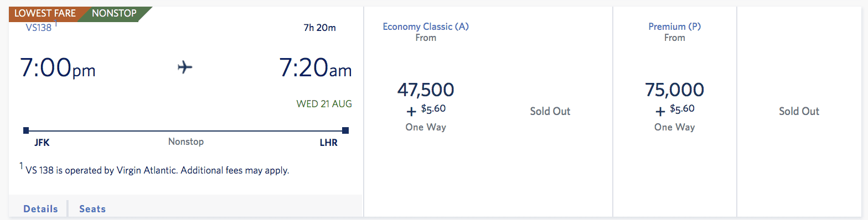Click the Sold Out cell beside Premium
This screenshot has height=220, width=868.
pyautogui.click(x=799, y=111)
